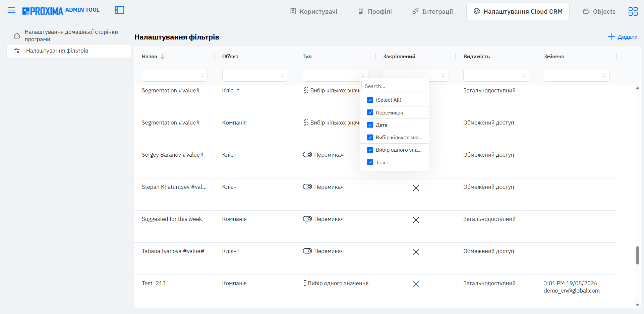The width and height of the screenshot is (644, 314).
Task: Open the Видимість column filter dropdown
Action: point(524,75)
